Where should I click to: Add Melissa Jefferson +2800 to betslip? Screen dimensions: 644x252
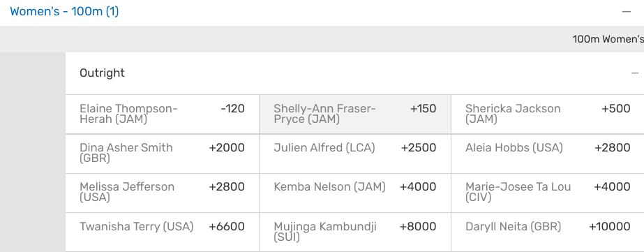163,193
